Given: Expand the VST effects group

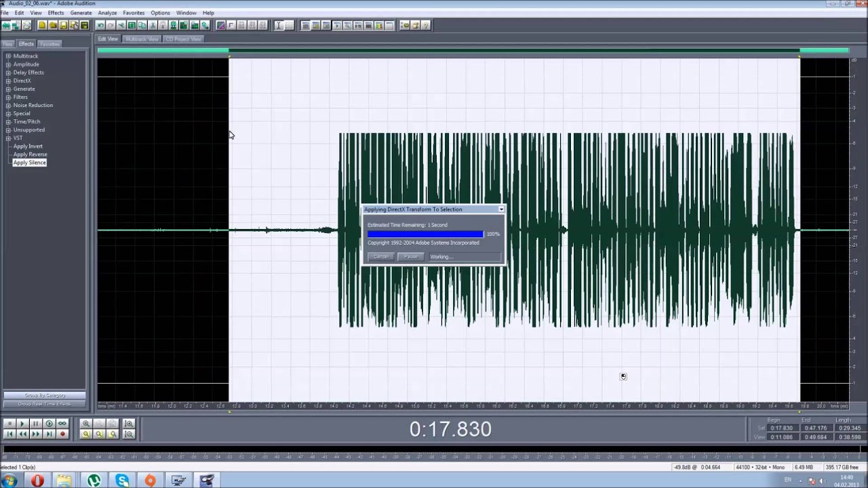Looking at the screenshot, I should pyautogui.click(x=8, y=138).
